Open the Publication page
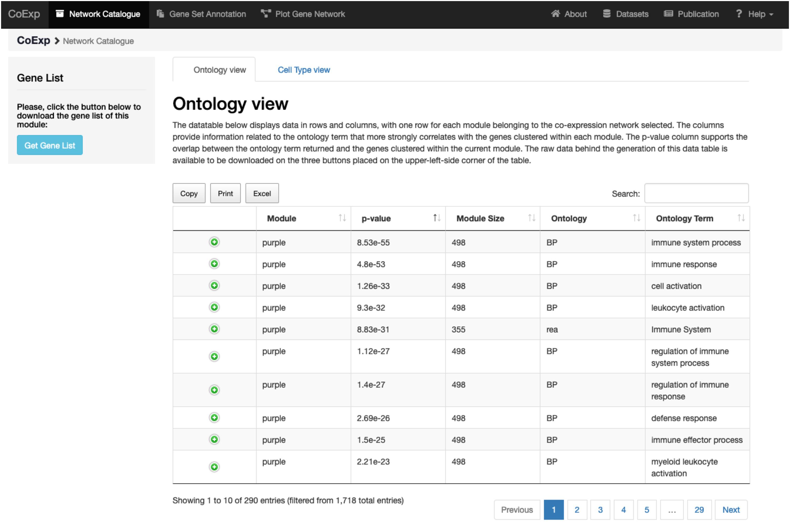790x532 pixels. [x=691, y=14]
